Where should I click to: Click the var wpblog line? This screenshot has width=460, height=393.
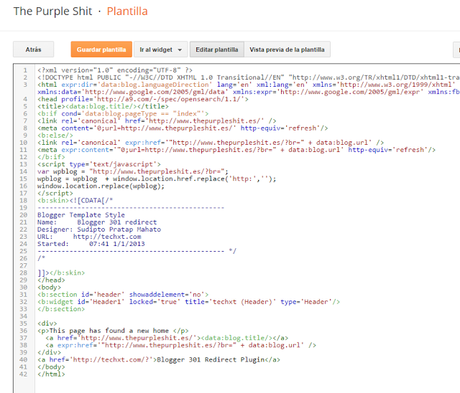(x=133, y=171)
